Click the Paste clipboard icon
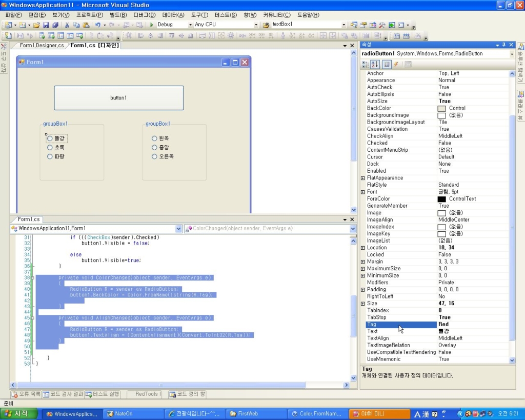Screen dimensions: 525x420 pyautogui.click(x=86, y=25)
